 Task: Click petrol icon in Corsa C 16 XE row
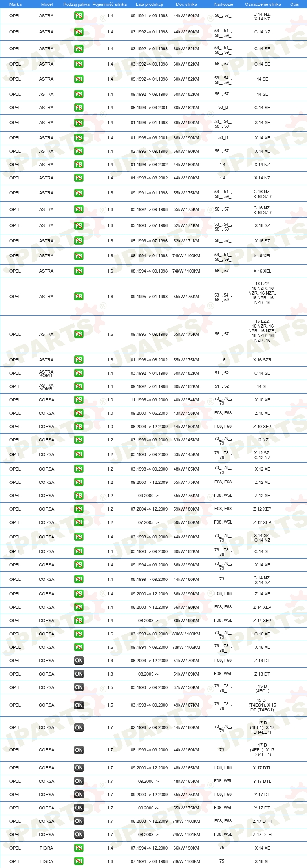[x=79, y=634]
